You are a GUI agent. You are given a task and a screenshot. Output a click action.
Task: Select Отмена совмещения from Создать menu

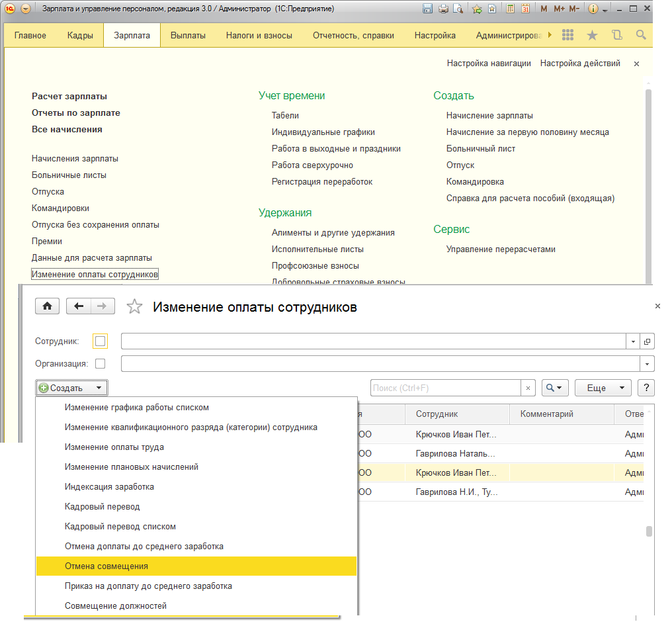106,566
